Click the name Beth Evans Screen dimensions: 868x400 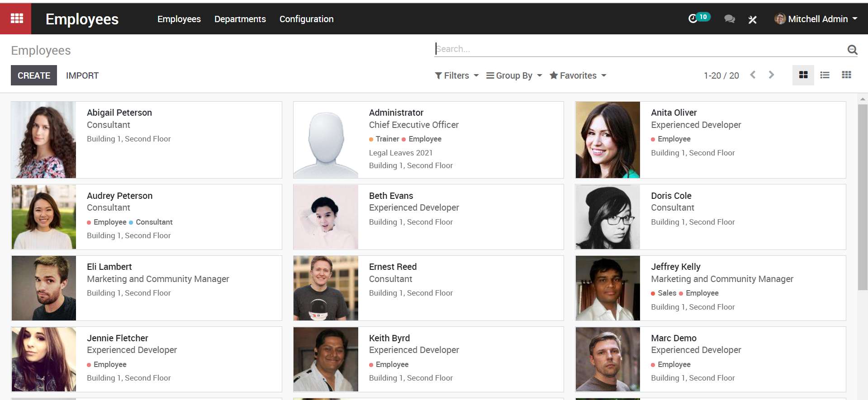[x=391, y=196]
